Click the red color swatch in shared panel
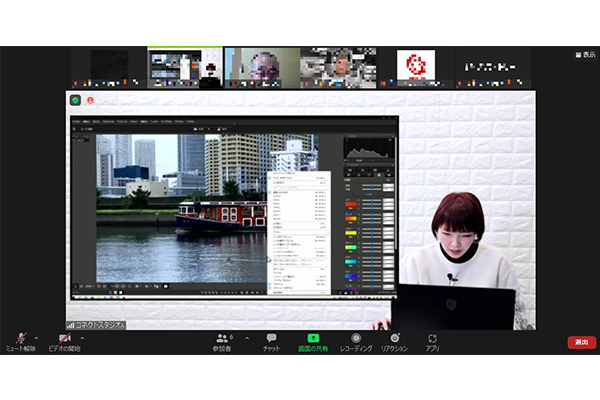 coord(351,204)
